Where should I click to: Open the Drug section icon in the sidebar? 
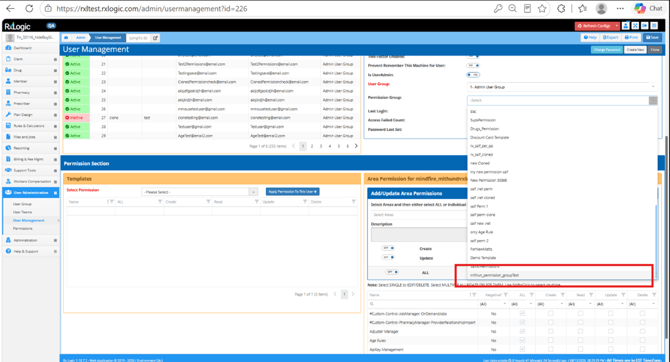[8, 70]
